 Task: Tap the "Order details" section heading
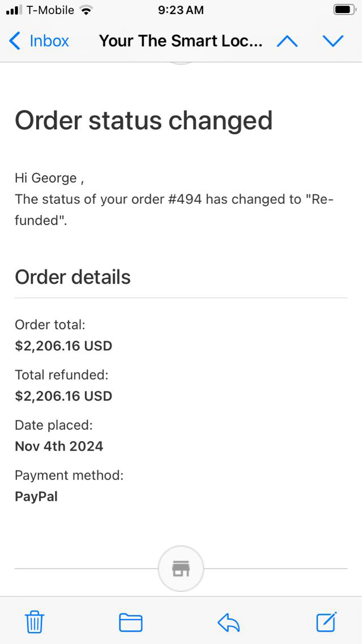coord(73,277)
